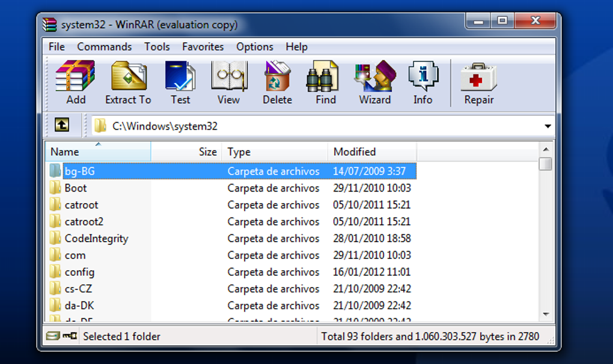Open the Favorites menu
This screenshot has width=613, height=364.
click(203, 47)
